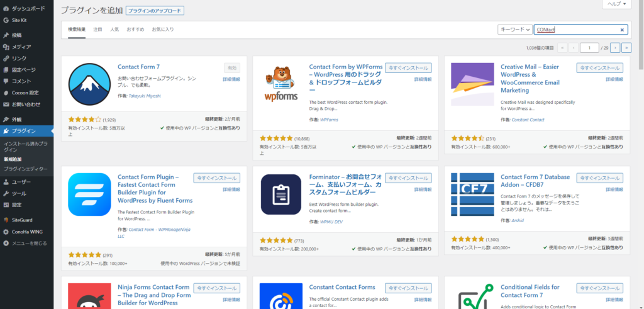Image resolution: width=644 pixels, height=309 pixels.
Task: Open インストール済みプラグイン submenu
Action: [x=25, y=147]
